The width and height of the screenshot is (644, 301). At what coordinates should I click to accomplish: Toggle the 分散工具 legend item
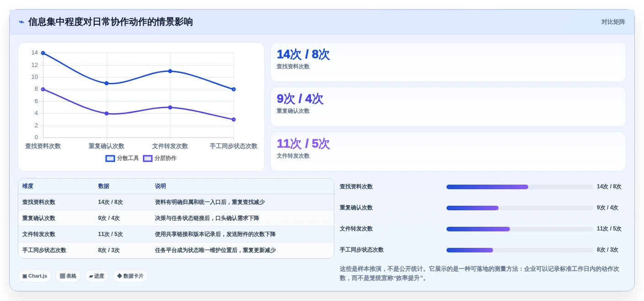click(122, 158)
